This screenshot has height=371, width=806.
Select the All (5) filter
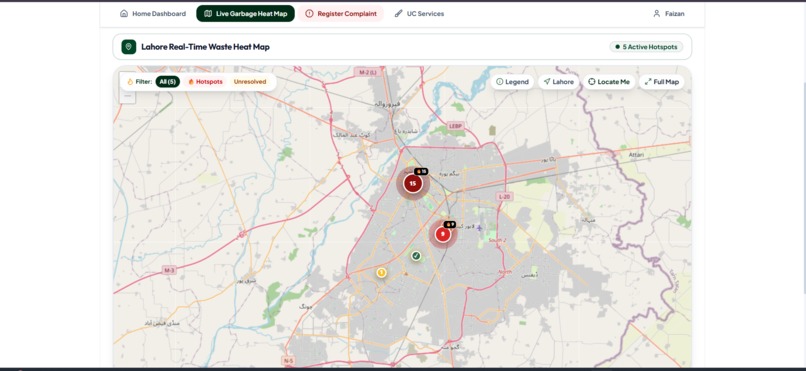point(168,82)
